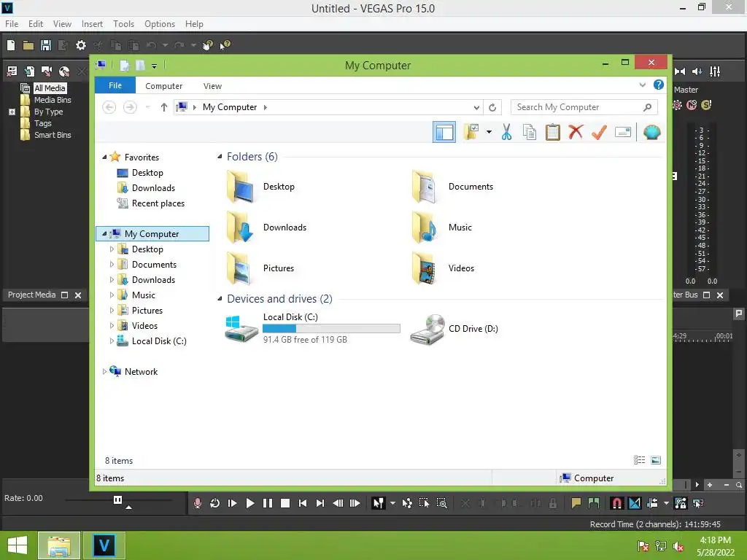The height and width of the screenshot is (560, 747).
Task: Click the up arrow to parent folder
Action: tap(164, 107)
